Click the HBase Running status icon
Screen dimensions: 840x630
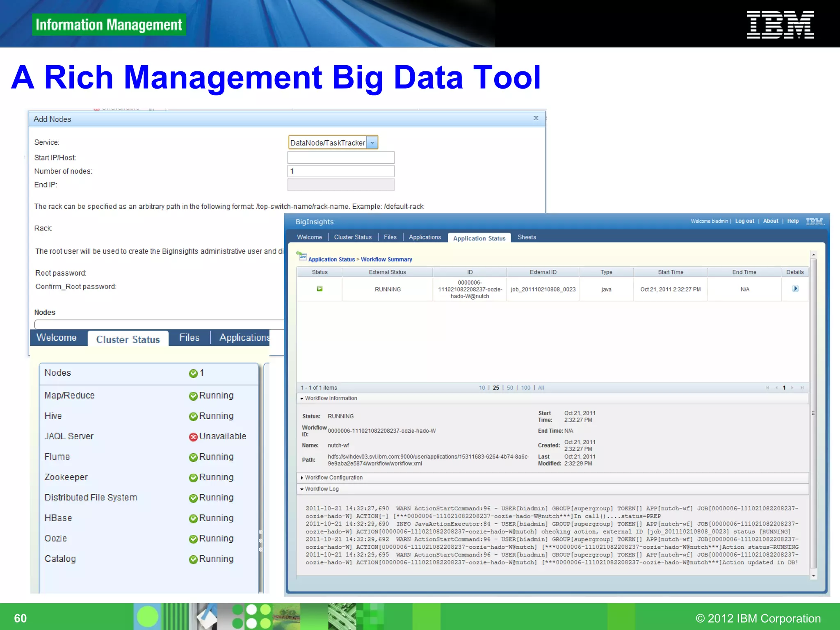[x=193, y=518]
